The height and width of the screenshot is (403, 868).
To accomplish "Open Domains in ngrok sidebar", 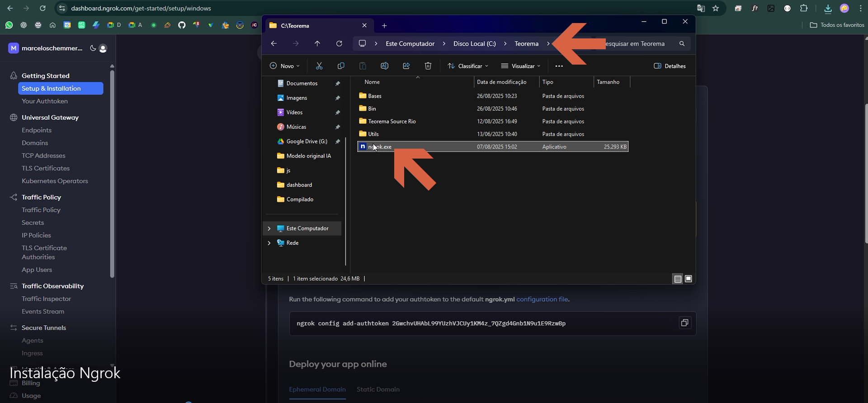I will 35,143.
